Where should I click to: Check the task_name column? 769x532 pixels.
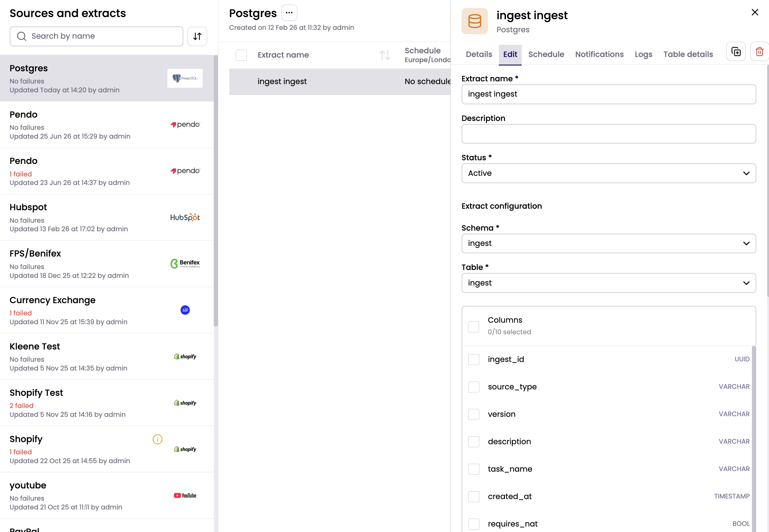[x=474, y=469]
